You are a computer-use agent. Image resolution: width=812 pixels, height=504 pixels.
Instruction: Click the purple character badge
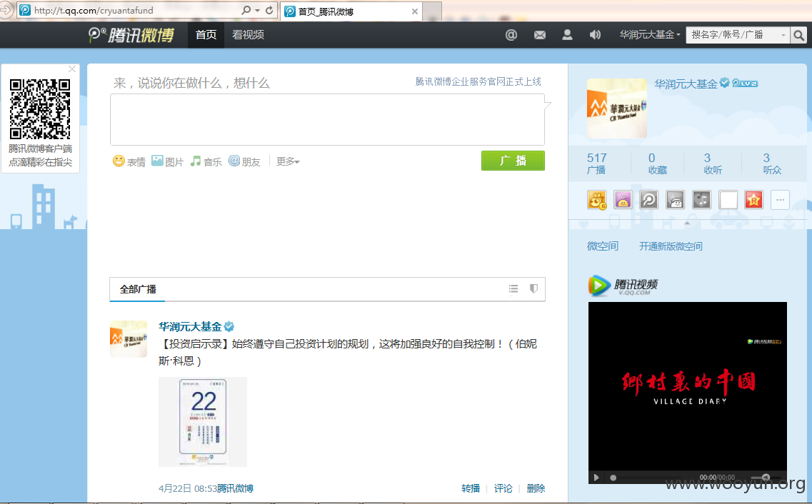tap(623, 200)
